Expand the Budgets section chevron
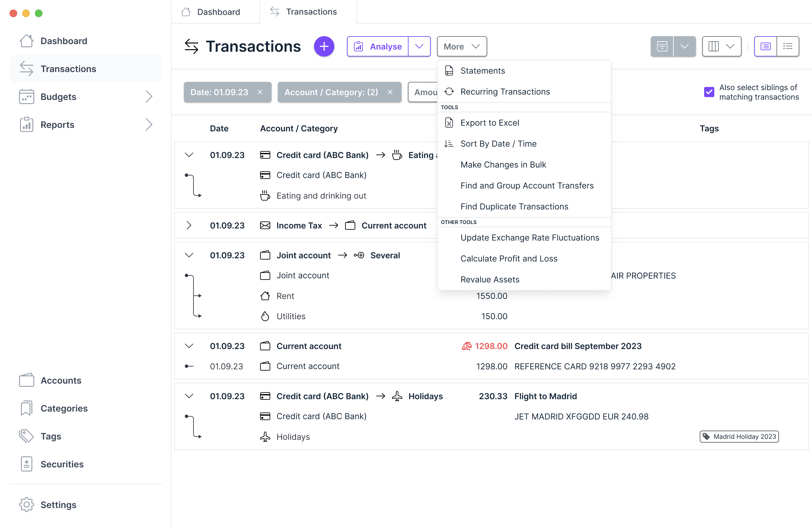This screenshot has width=812, height=528. click(x=149, y=96)
